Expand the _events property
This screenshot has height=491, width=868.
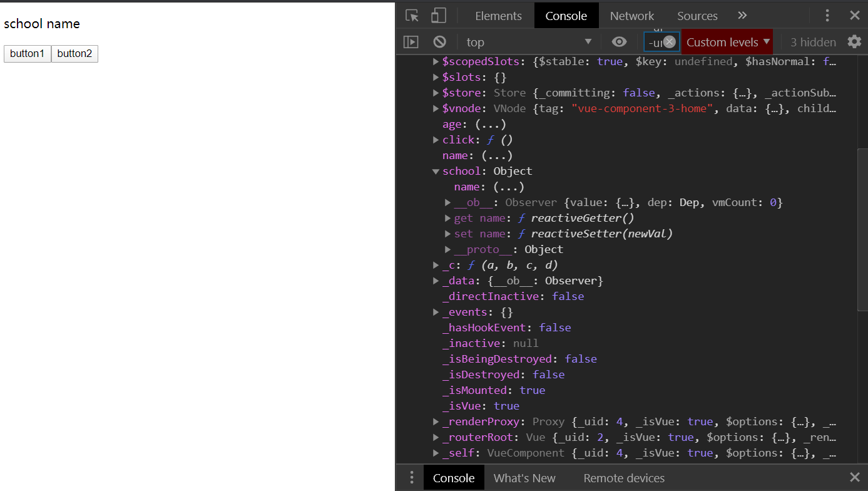point(436,312)
